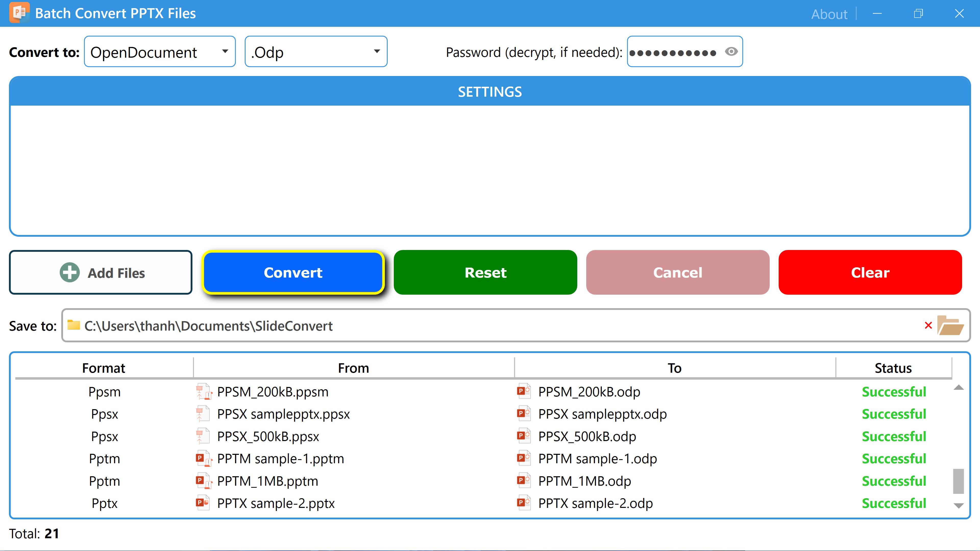Click the file list scroll down arrow
The height and width of the screenshot is (551, 980).
[x=959, y=506]
